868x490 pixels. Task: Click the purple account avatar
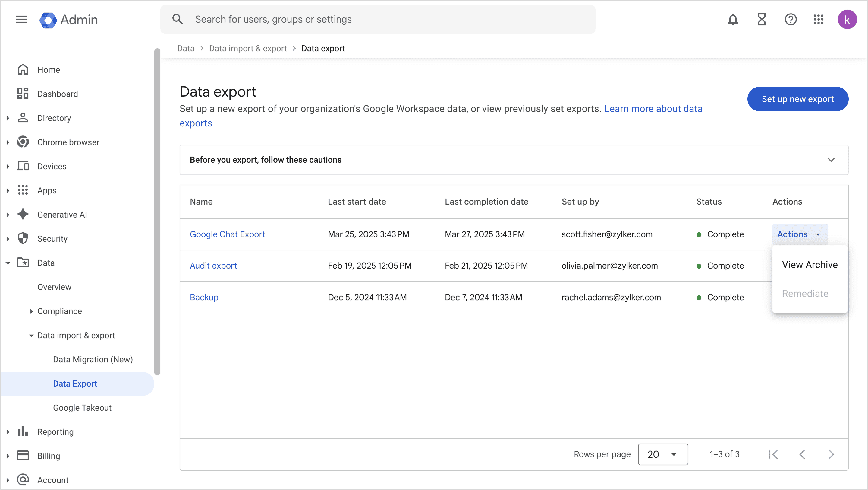coord(847,20)
